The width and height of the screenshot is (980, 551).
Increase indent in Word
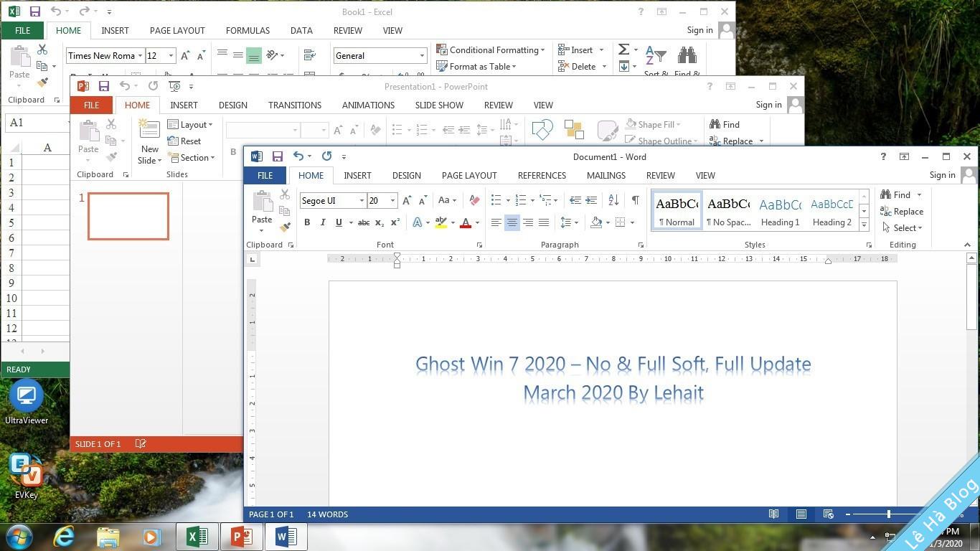coord(590,200)
